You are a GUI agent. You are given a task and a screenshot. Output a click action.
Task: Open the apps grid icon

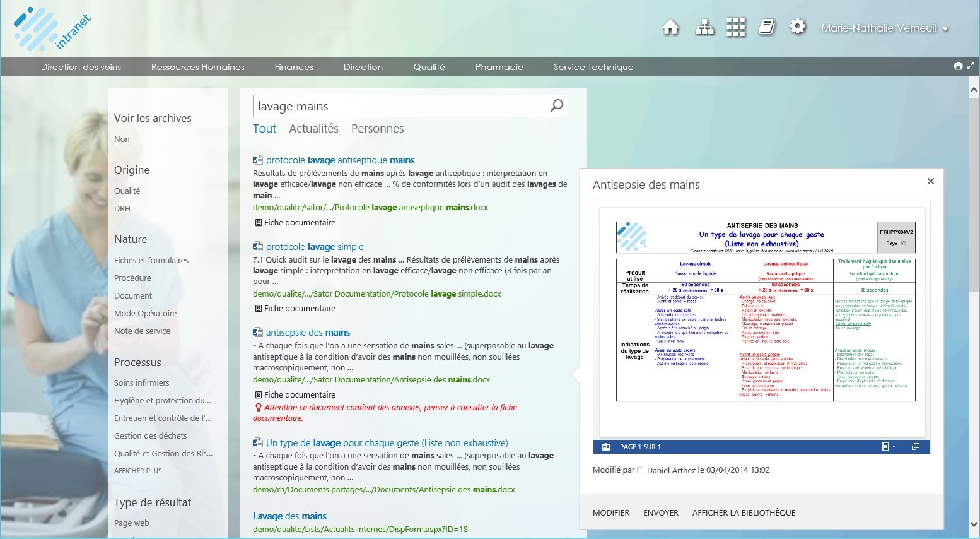tap(735, 28)
